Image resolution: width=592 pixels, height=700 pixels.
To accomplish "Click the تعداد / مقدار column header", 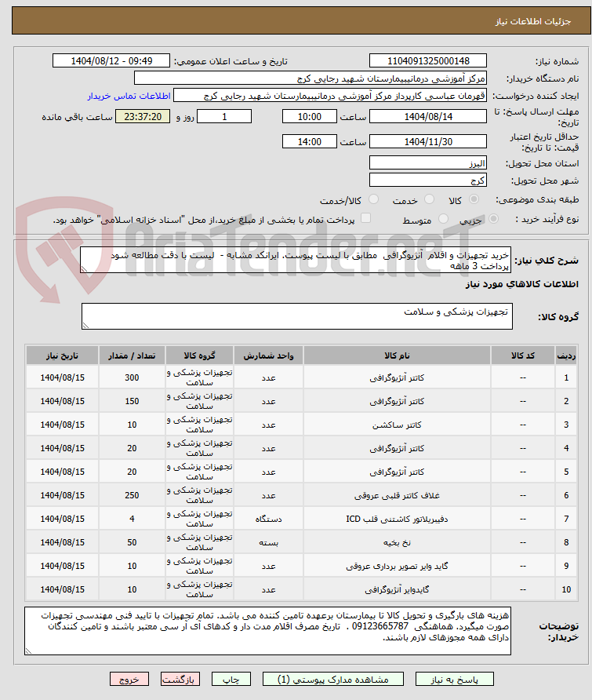I will point(132,355).
